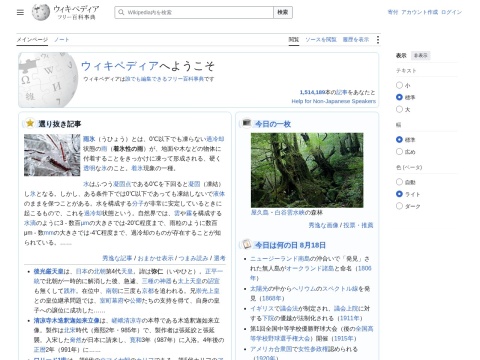This screenshot has height=360, width=480.
Task: Open the ice-covered branches thumbnail
Action: coord(52,155)
